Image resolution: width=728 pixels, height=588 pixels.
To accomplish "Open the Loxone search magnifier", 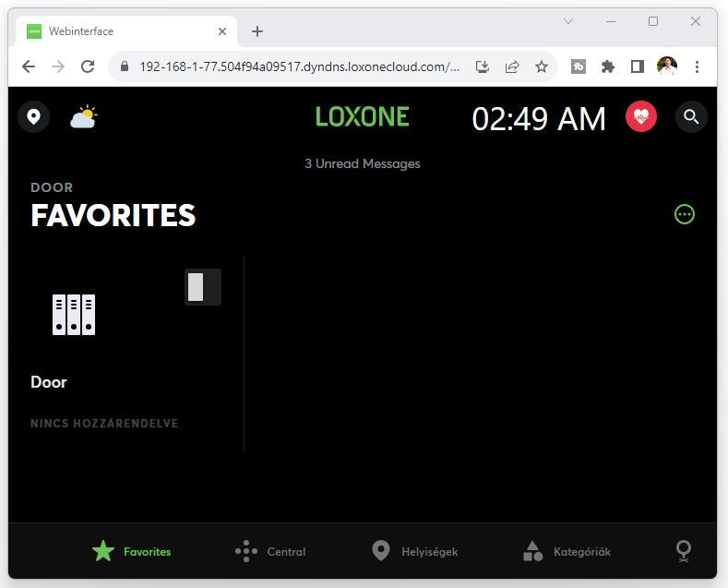I will tap(691, 116).
